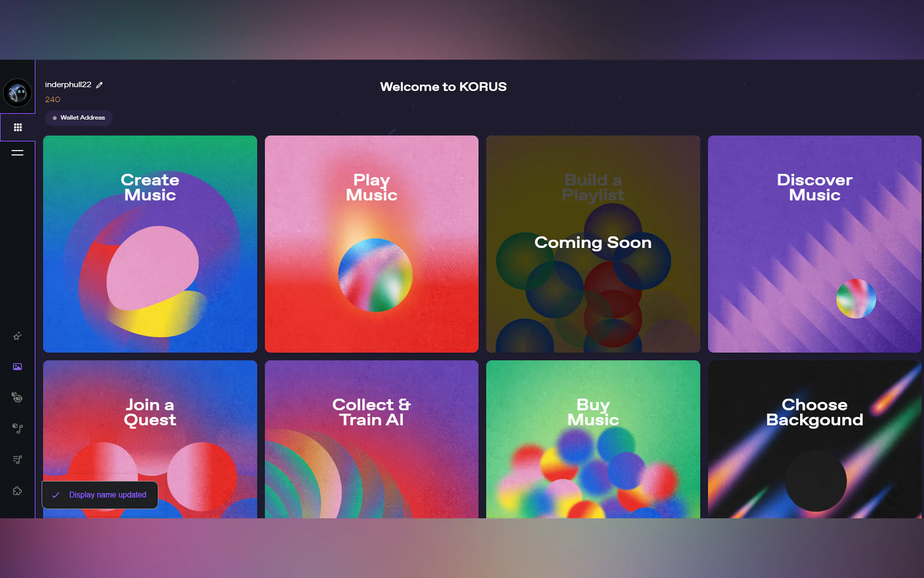Open the cube and robot sidebar icon
This screenshot has height=578, width=924.
tap(17, 397)
